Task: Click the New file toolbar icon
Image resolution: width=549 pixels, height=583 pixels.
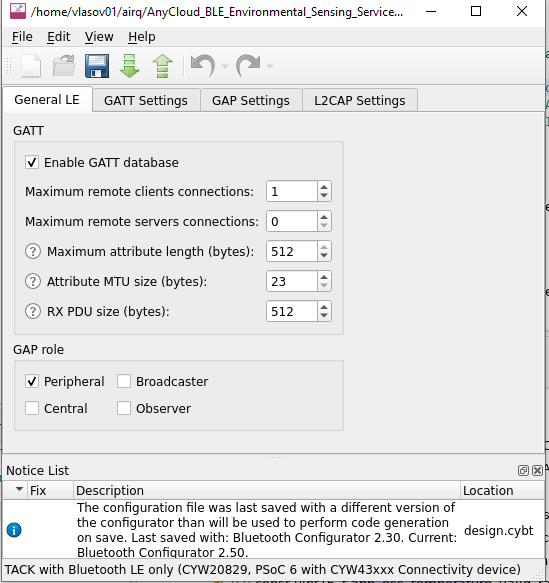Action: [x=31, y=66]
